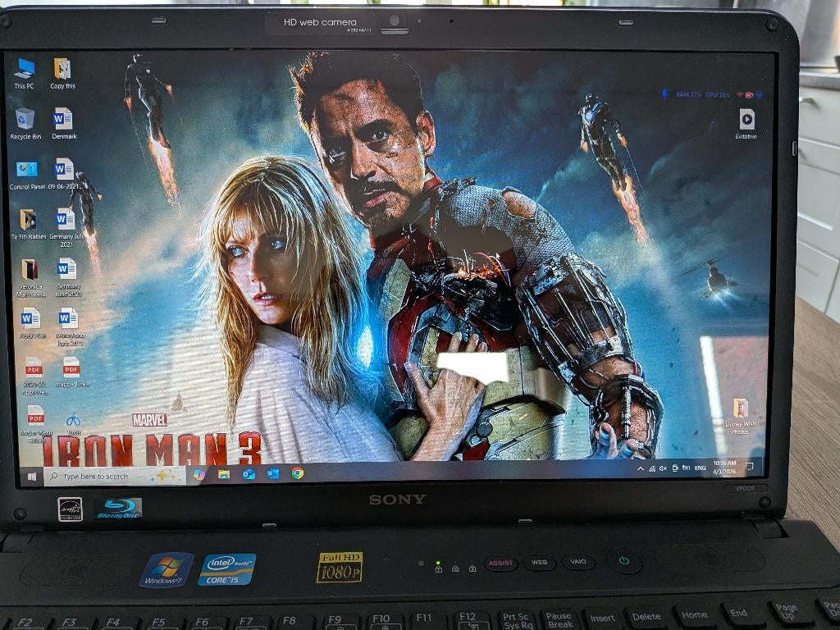Select the Meyer Werft ticket PDF
This screenshot has height=630, width=840.
[36, 424]
